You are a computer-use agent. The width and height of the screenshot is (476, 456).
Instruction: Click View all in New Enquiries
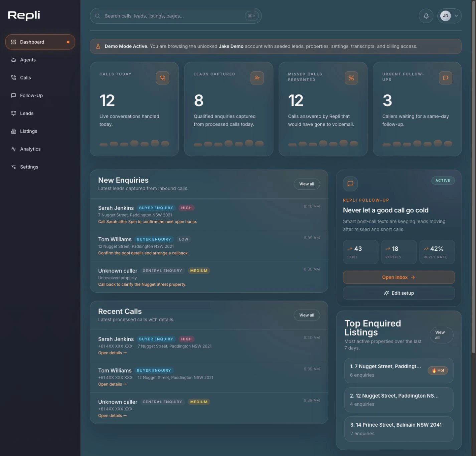tap(307, 184)
